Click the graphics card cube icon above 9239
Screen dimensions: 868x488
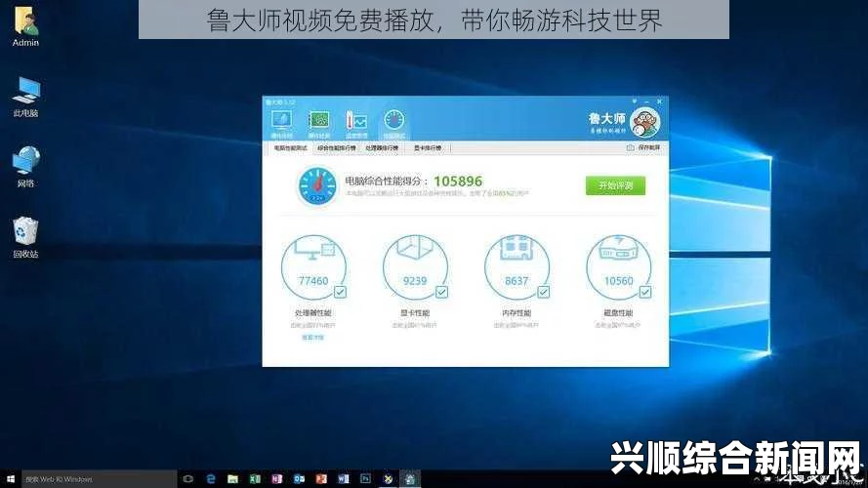tap(415, 247)
